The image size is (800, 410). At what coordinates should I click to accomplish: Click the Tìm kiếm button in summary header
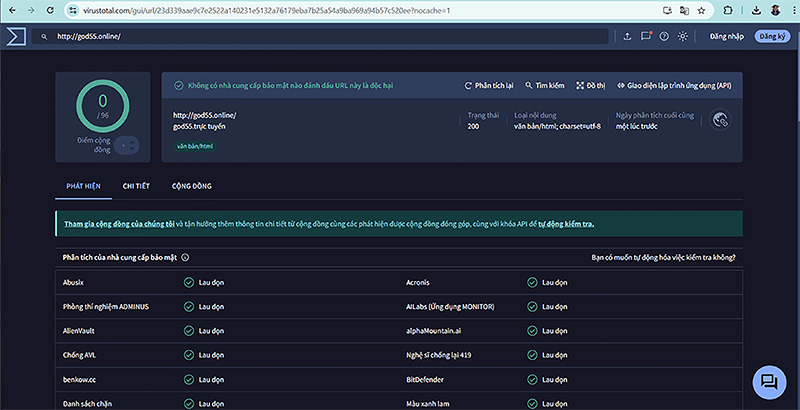click(545, 86)
